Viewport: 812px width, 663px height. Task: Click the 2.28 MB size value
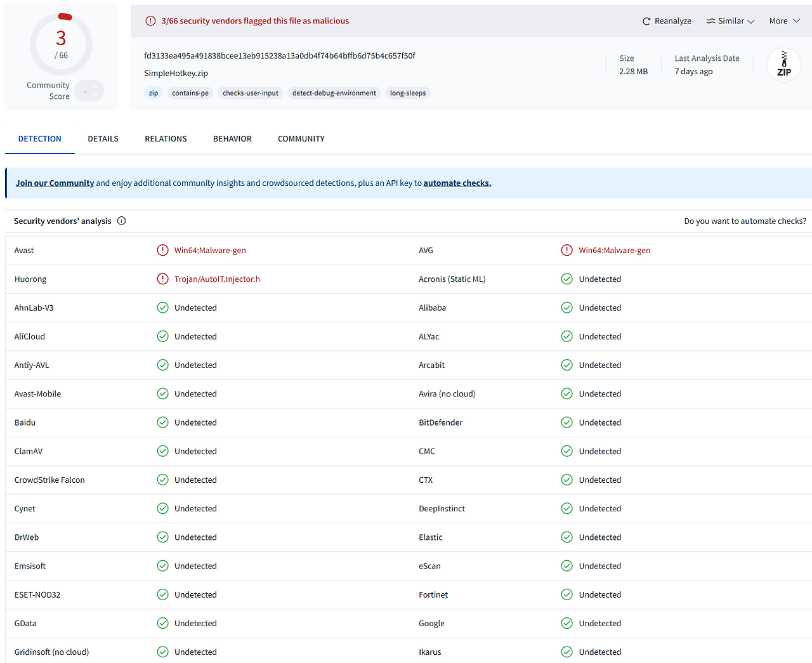coord(633,72)
